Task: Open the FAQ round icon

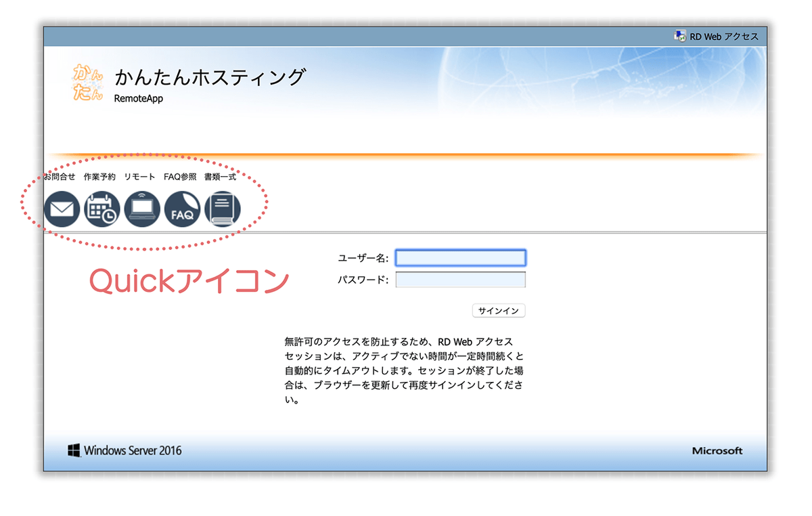Action: 182,209
